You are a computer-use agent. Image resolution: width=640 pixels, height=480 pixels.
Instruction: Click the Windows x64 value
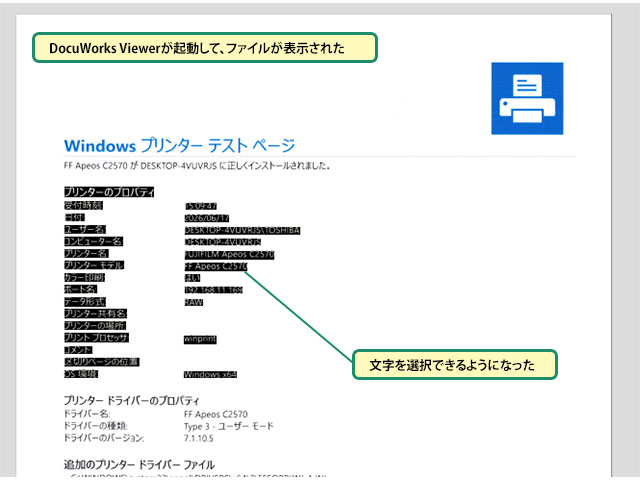(210, 374)
